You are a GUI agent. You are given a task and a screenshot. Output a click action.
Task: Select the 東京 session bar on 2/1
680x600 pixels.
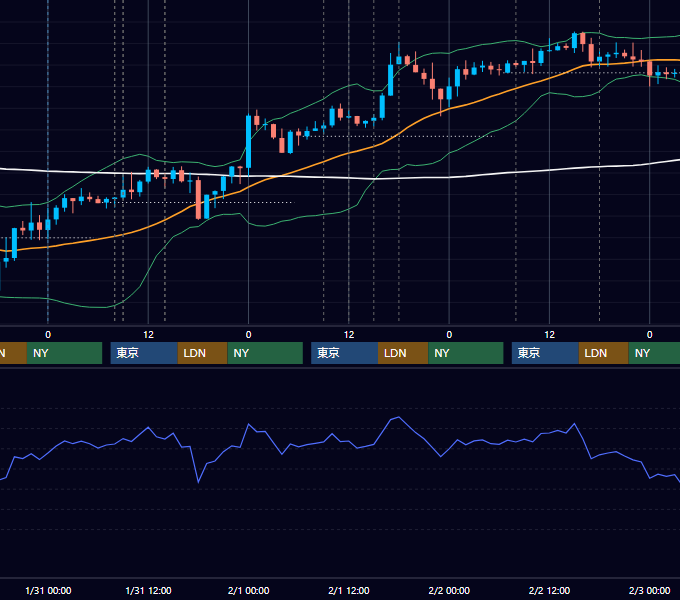click(344, 353)
